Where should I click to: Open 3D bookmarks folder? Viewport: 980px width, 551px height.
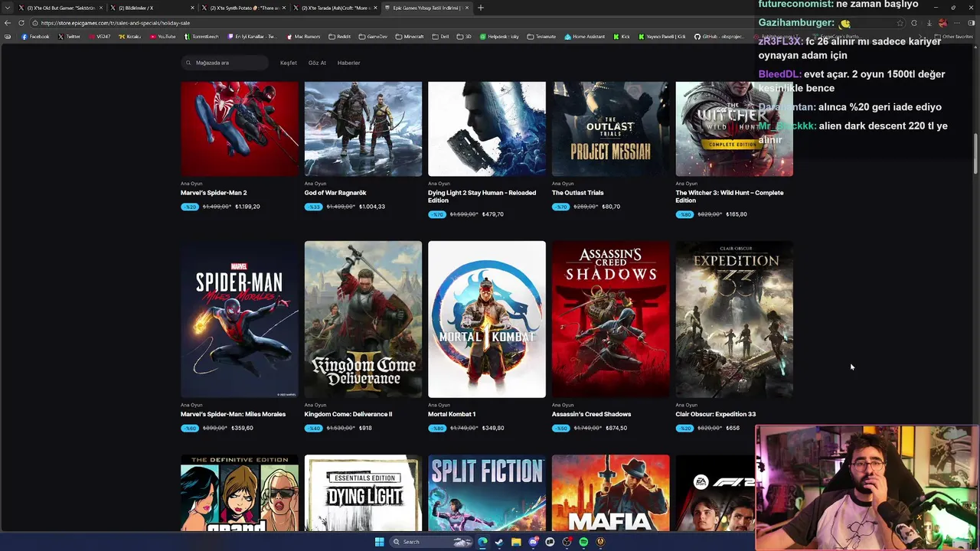(x=465, y=37)
